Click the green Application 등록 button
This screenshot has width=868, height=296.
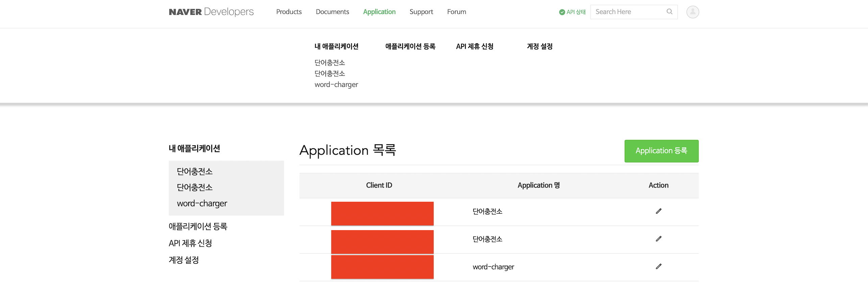pyautogui.click(x=661, y=151)
